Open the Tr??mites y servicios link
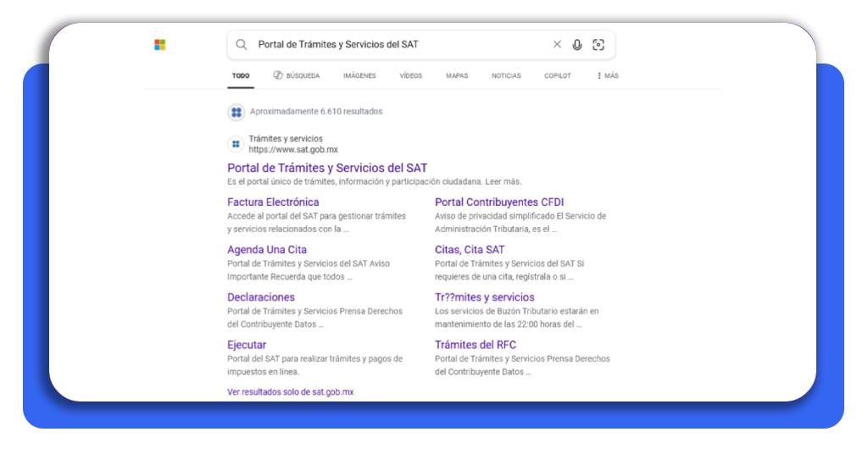The width and height of the screenshot is (868, 454). (x=484, y=297)
